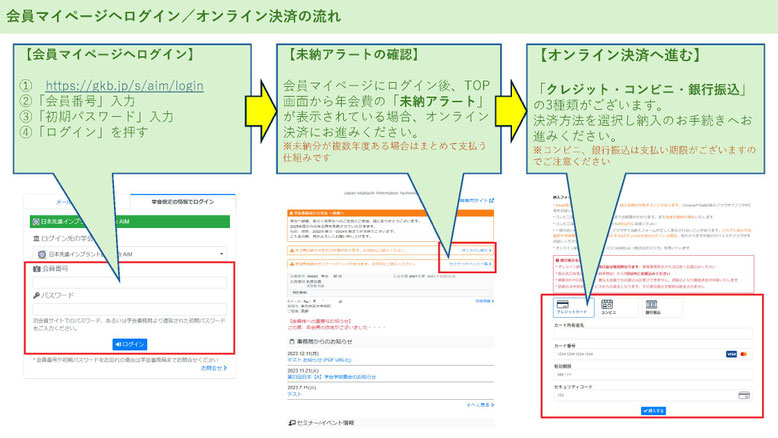Click the key icon beside パスワード

[x=36, y=296]
